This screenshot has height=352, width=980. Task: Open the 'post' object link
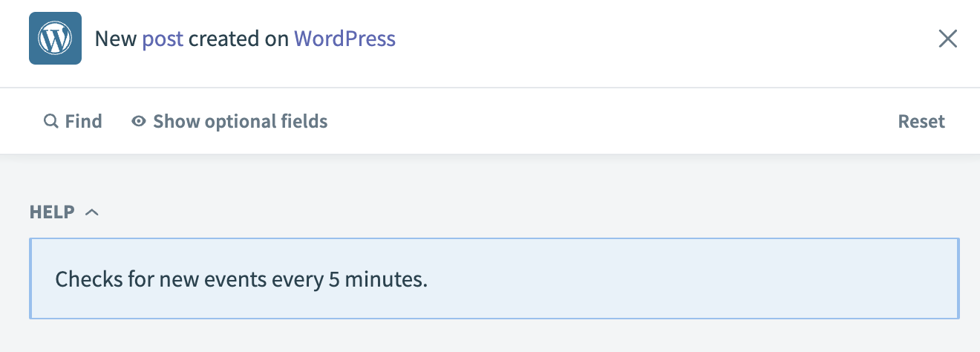(163, 39)
